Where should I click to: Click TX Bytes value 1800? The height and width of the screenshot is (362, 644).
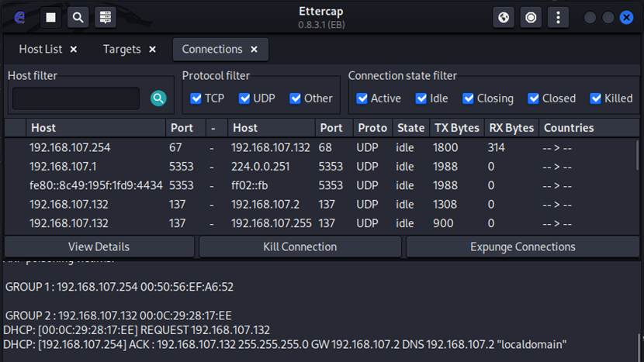pyautogui.click(x=445, y=148)
